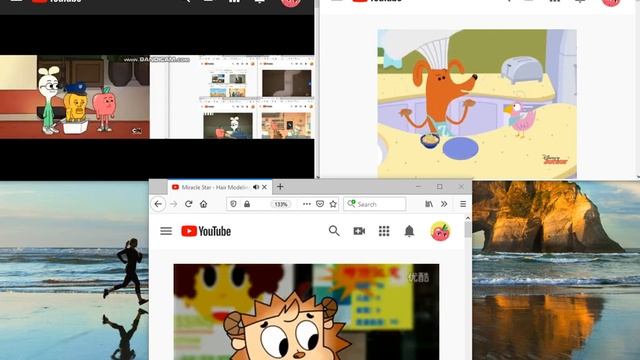Open the tracking protection shield icon
This screenshot has width=640, height=360.
(x=233, y=204)
